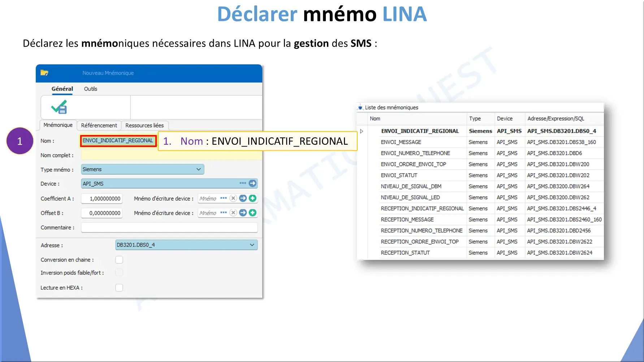Clear the Offset B write mnemonic with X
This screenshot has height=362, width=644.
click(233, 213)
